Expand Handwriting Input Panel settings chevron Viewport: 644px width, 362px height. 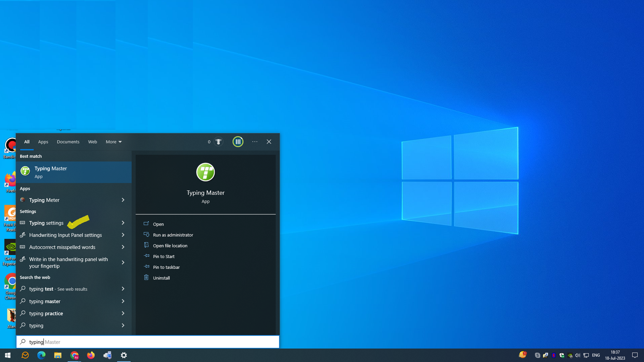point(123,235)
